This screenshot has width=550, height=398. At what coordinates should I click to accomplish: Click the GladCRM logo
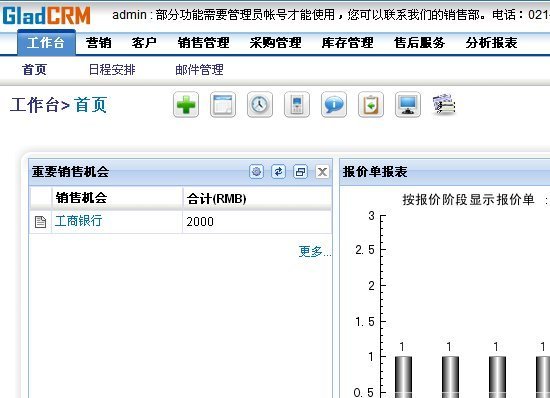click(x=47, y=15)
